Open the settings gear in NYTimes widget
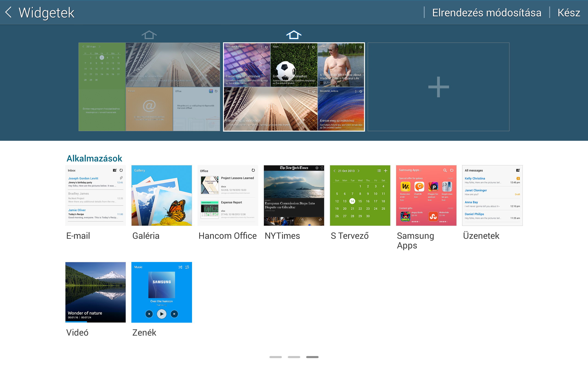Viewport: 588px width, 368px height. point(317,168)
